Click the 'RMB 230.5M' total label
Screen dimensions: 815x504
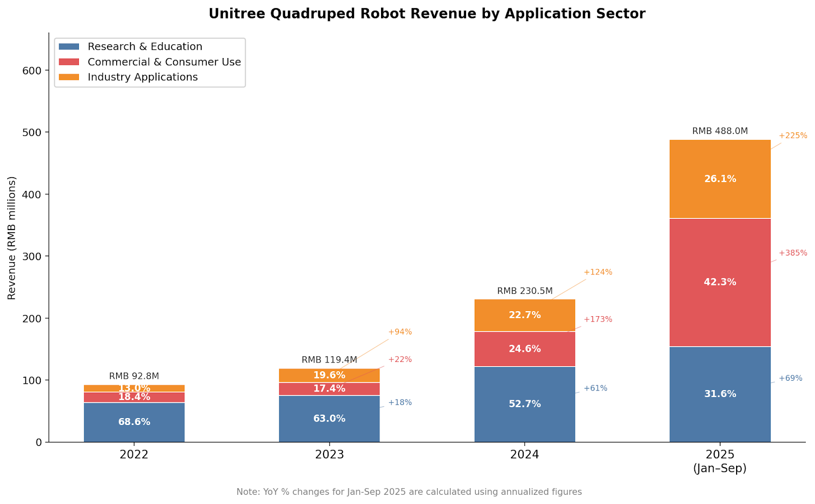click(525, 291)
